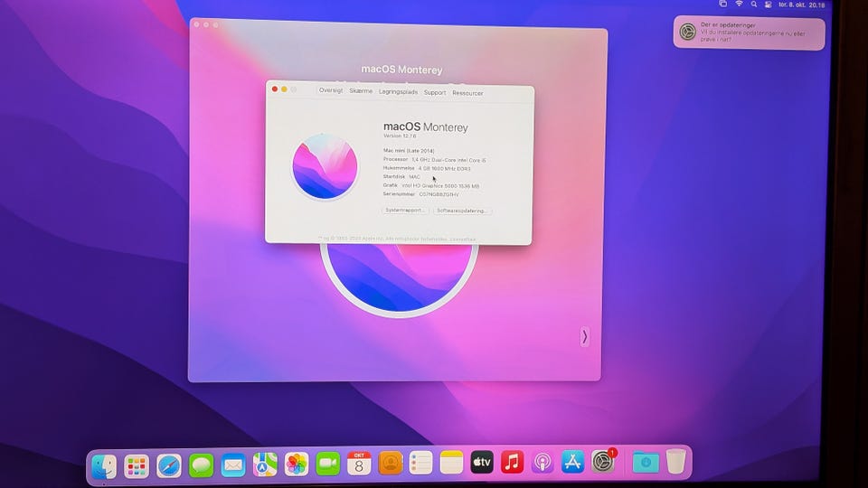Switch to the Lagringsplads tab

398,92
